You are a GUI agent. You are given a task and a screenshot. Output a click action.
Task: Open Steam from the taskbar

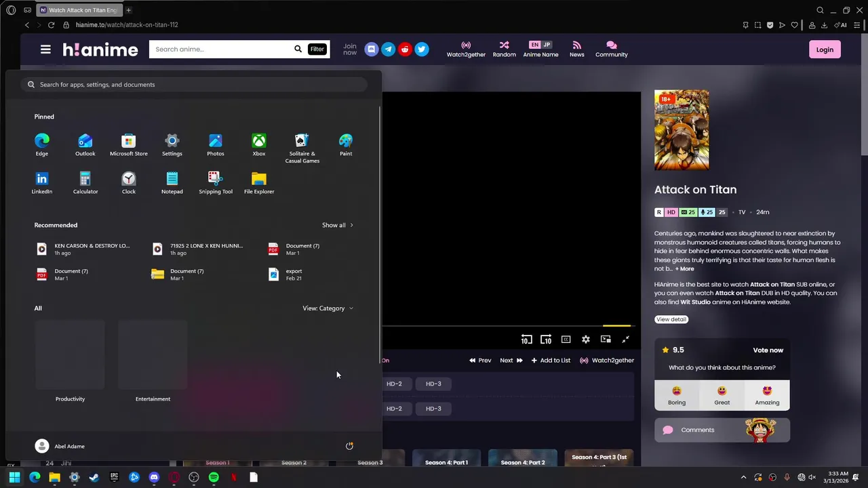click(x=94, y=477)
